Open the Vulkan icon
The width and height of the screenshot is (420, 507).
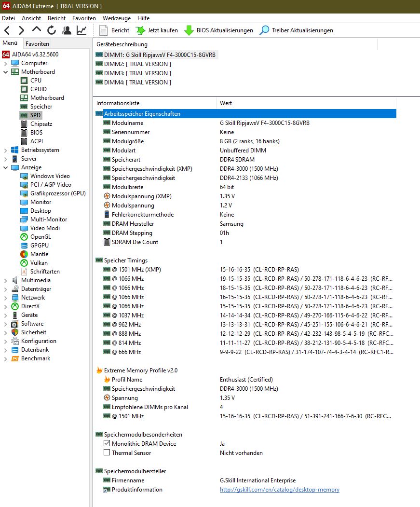[x=24, y=263]
